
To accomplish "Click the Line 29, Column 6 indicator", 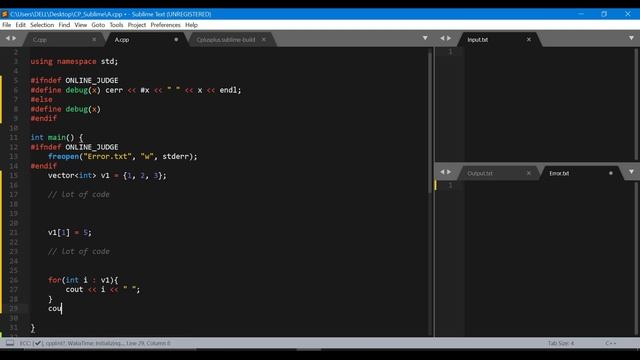I will tap(148, 343).
